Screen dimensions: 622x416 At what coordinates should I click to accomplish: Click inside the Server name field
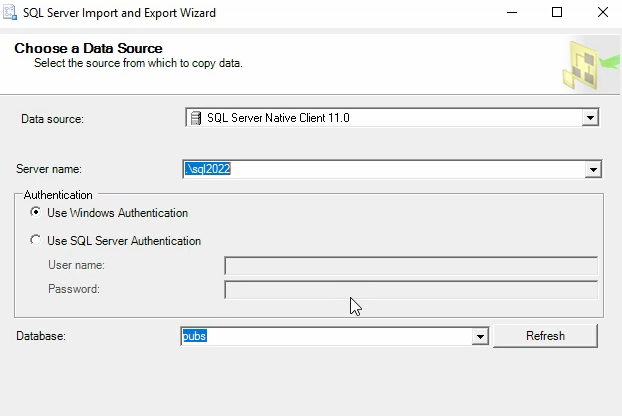pos(384,169)
